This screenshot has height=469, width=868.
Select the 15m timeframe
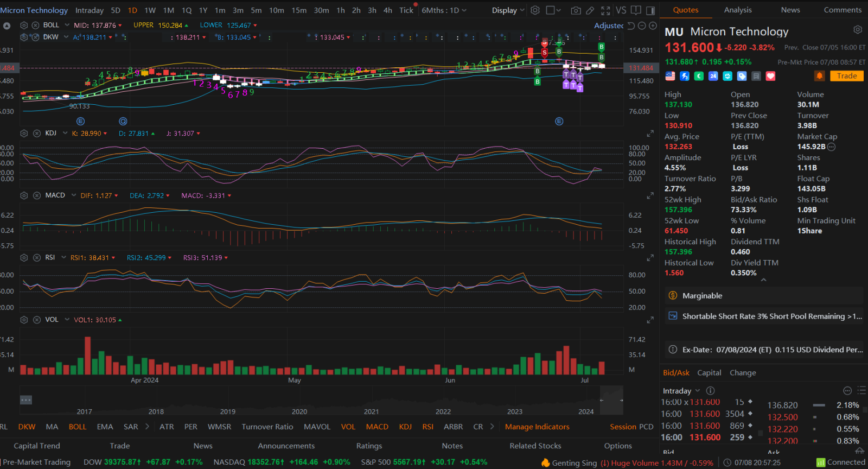[299, 10]
